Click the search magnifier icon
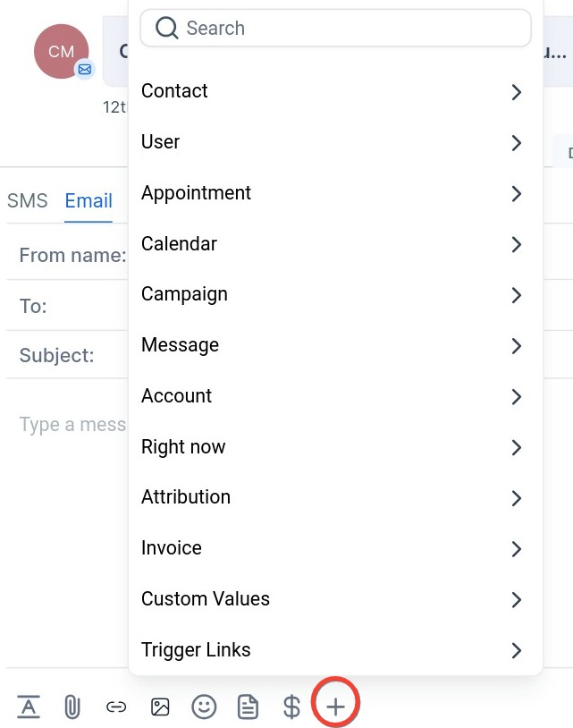Screen dimensions: 573x728 pyautogui.click(x=166, y=28)
